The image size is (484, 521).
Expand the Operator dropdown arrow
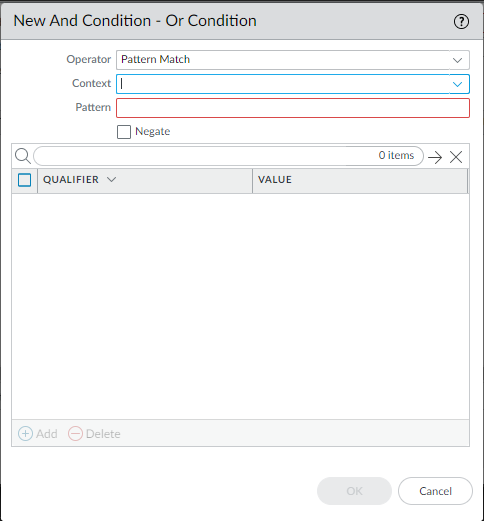click(458, 60)
